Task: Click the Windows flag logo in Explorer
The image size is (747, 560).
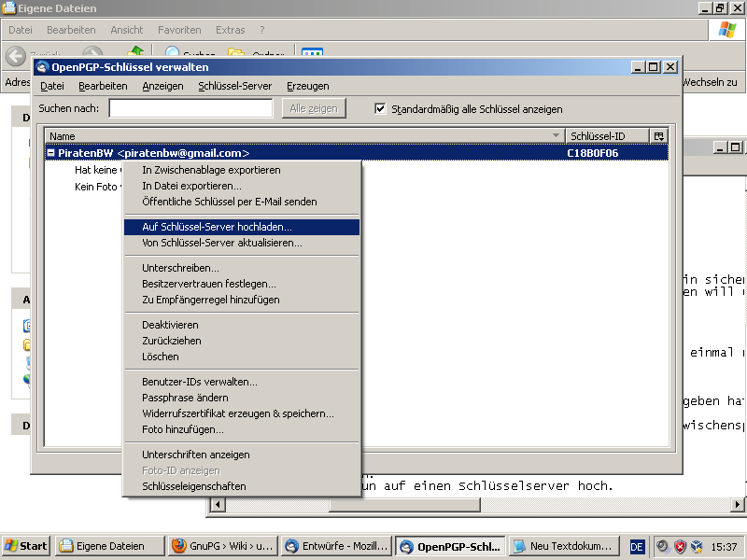Action: [x=727, y=30]
